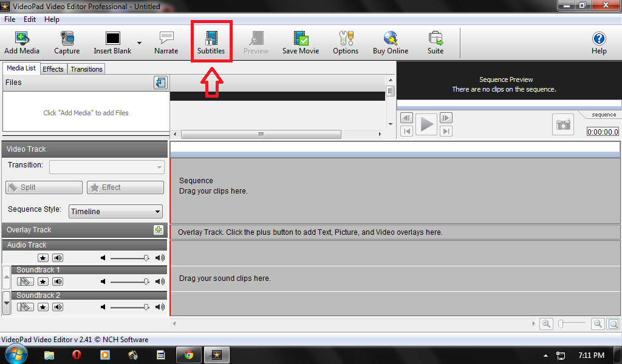Toggle Soundtrack 1 mute speaker button

point(58,281)
